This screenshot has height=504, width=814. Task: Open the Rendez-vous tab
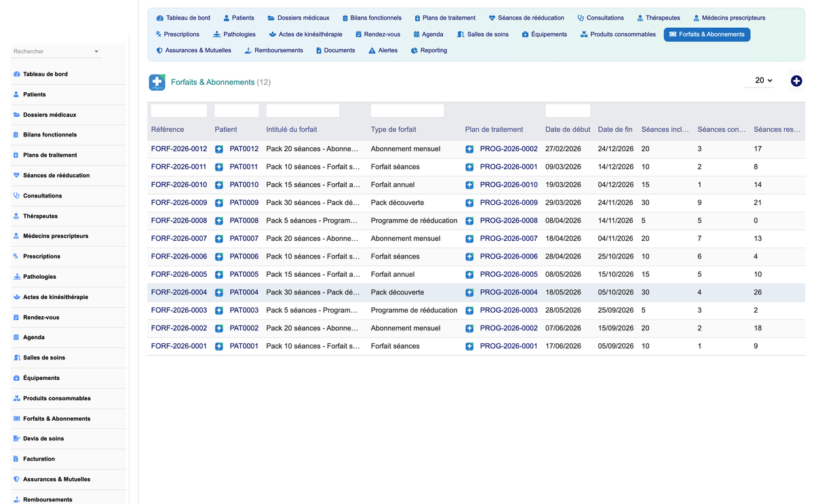click(378, 34)
